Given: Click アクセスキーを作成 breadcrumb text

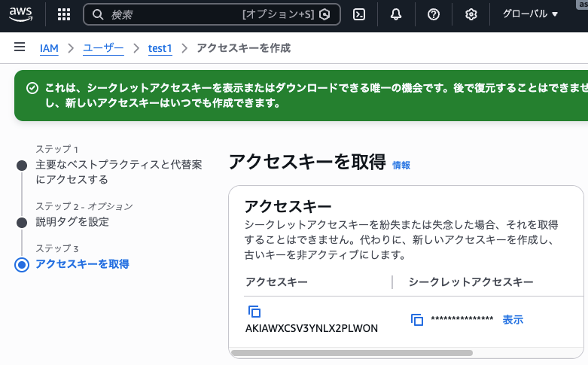Looking at the screenshot, I should 244,48.
